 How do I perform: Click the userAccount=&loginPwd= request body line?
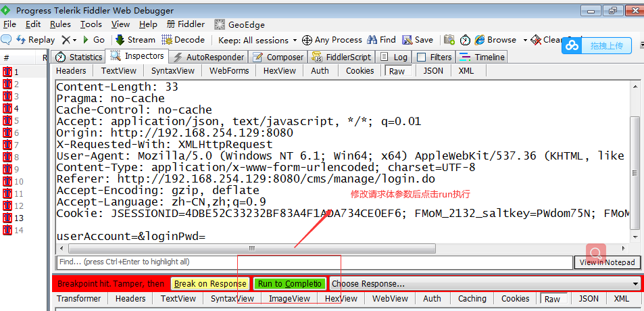pos(130,237)
